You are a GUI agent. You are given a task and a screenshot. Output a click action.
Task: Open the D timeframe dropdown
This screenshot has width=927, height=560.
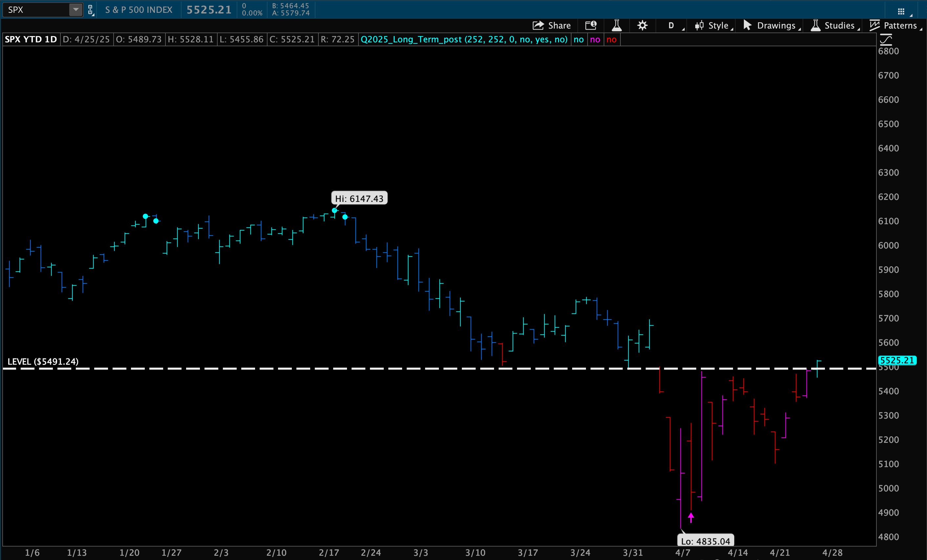671,25
